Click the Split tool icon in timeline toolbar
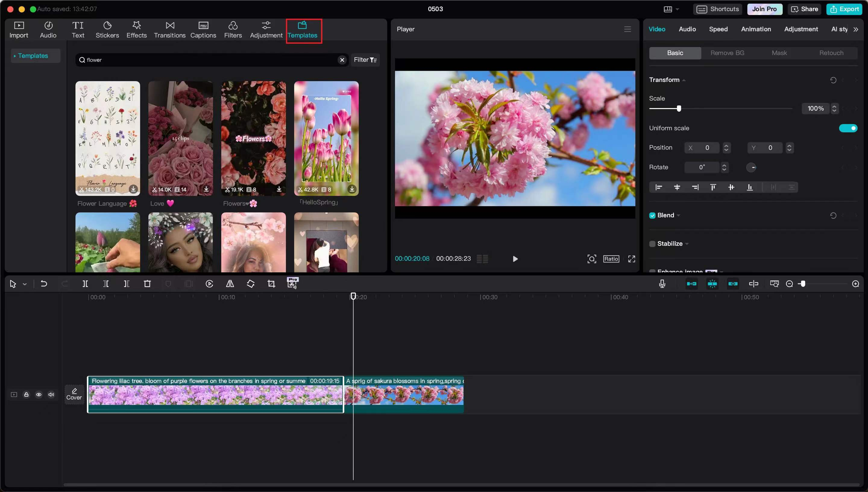 (x=85, y=284)
